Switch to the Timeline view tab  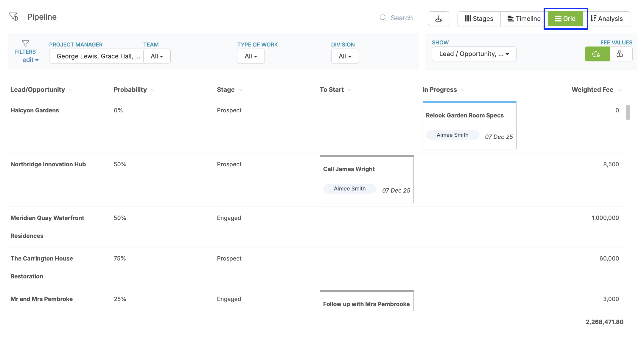coord(524,19)
